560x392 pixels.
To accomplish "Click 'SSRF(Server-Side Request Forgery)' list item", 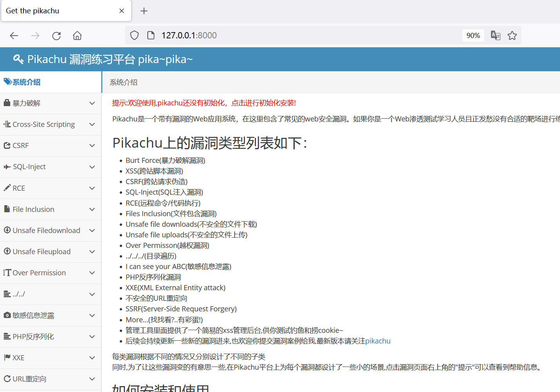I will click(x=181, y=309).
